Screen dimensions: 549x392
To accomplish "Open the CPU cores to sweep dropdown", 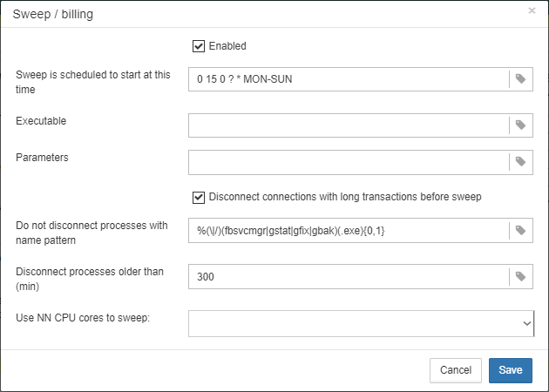I will pos(361,323).
